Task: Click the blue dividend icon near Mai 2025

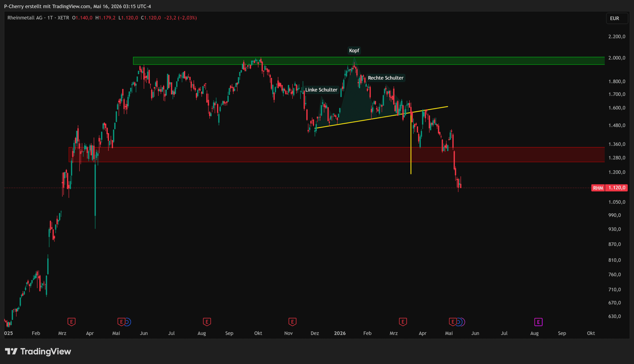Action: tap(128, 322)
